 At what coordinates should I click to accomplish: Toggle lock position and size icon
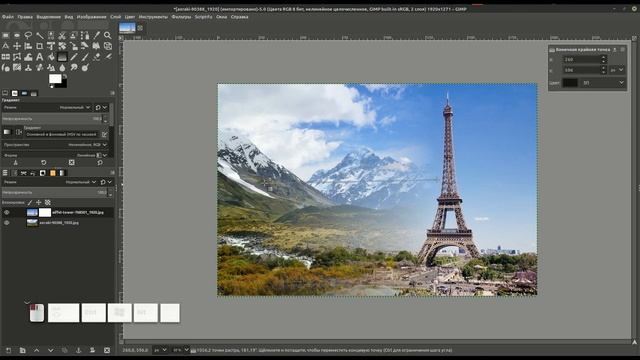click(x=39, y=202)
